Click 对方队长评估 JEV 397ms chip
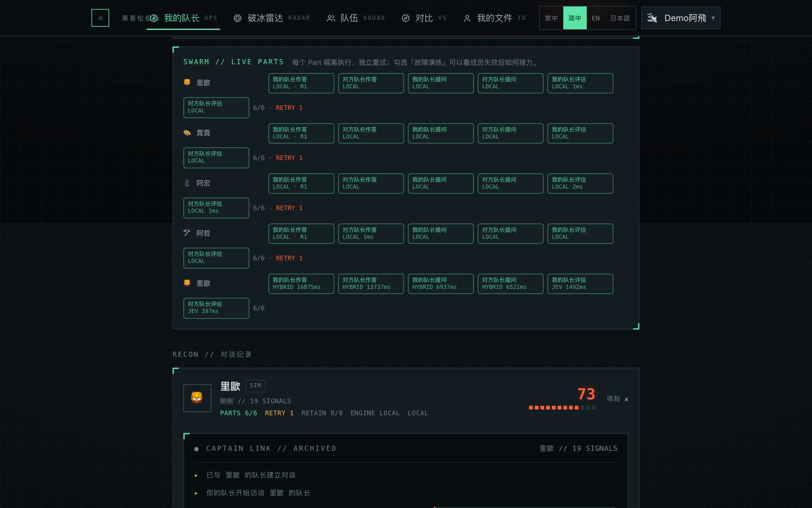The height and width of the screenshot is (508, 812). pos(216,308)
